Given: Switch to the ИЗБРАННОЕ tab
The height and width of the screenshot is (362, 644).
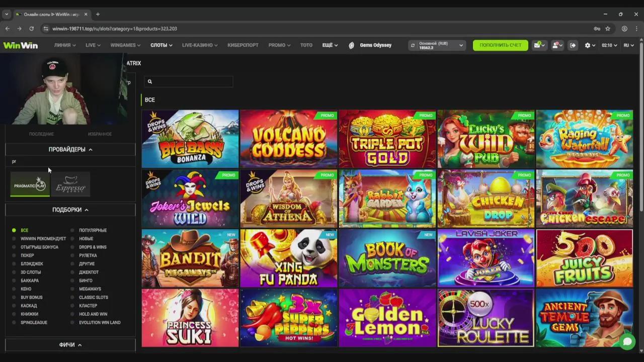Looking at the screenshot, I should click(100, 134).
